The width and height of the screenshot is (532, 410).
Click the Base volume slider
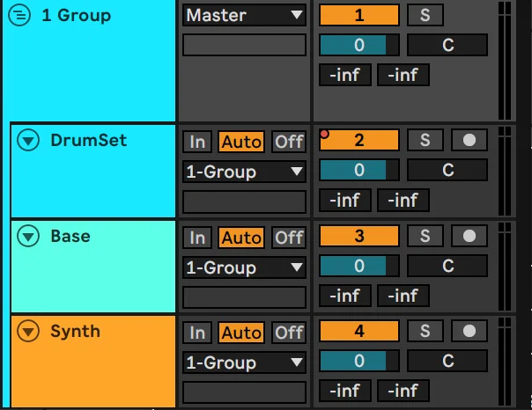click(x=359, y=266)
